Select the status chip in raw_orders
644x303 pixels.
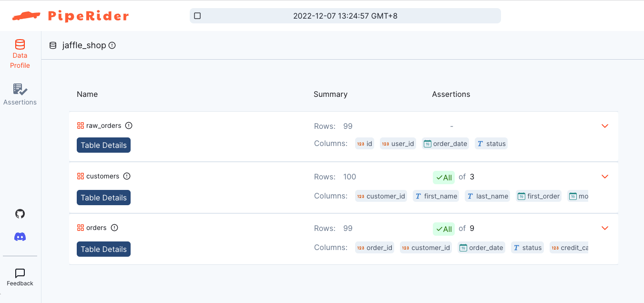pyautogui.click(x=491, y=144)
